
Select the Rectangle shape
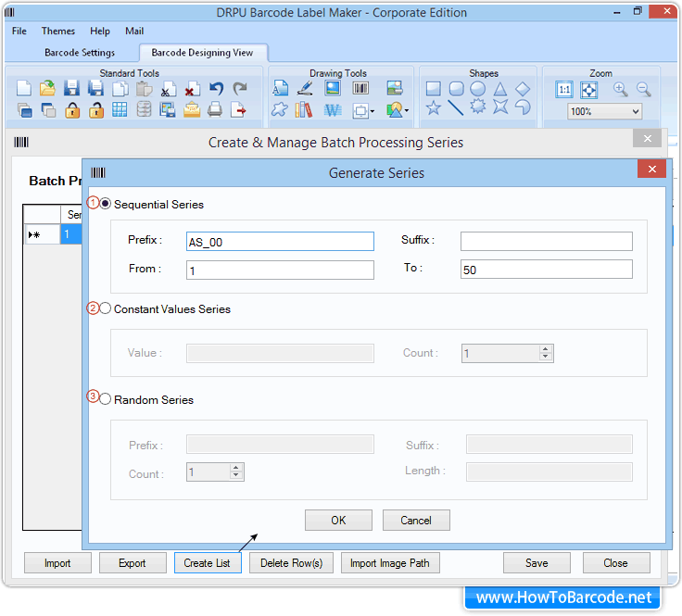click(x=434, y=89)
